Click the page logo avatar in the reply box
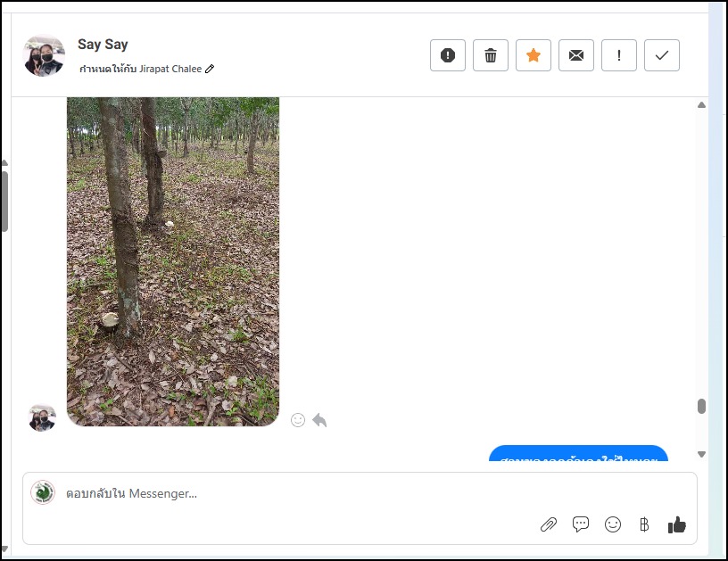 (x=43, y=492)
